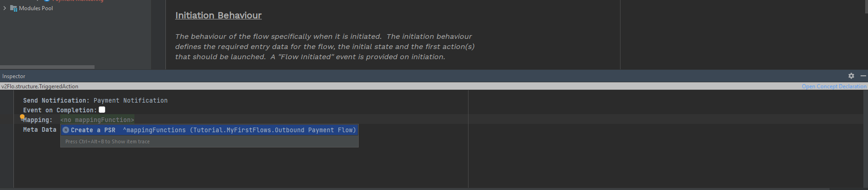868x190 pixels.
Task: Select the Payment Notification reference value
Action: click(x=130, y=100)
